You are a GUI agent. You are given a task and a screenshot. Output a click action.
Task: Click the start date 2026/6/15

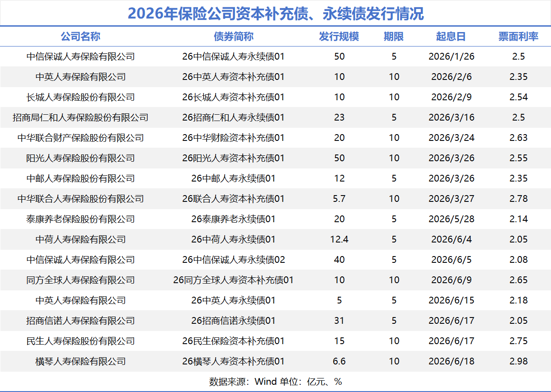point(451,300)
